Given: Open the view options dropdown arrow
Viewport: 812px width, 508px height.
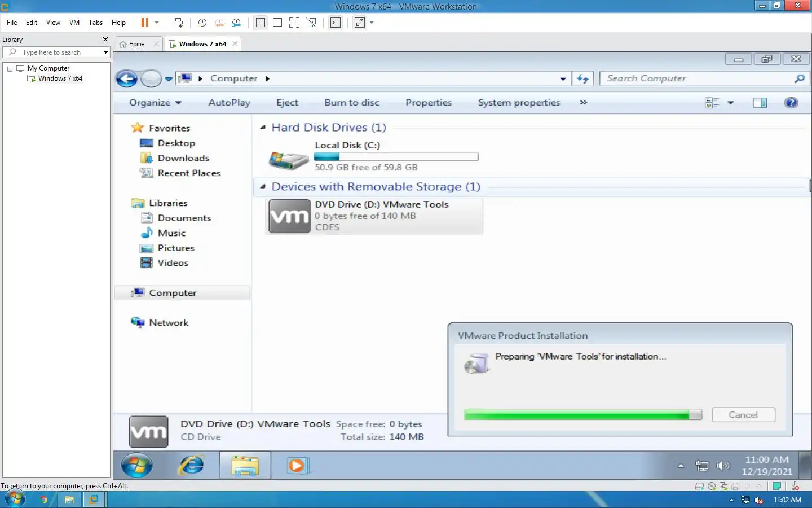Looking at the screenshot, I should coord(731,103).
